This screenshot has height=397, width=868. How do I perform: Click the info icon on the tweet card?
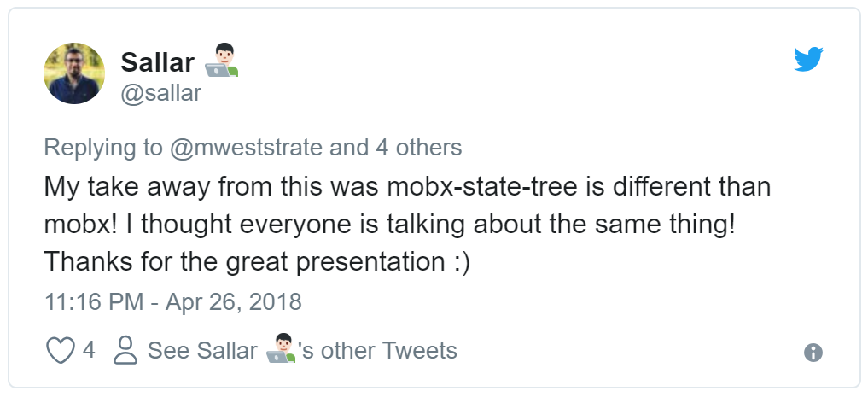click(x=813, y=353)
